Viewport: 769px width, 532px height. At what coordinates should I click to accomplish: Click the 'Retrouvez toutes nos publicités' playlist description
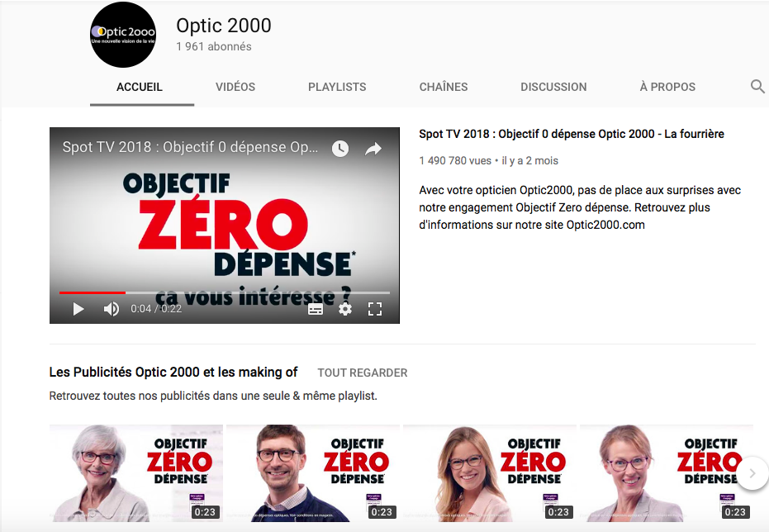[x=213, y=396]
